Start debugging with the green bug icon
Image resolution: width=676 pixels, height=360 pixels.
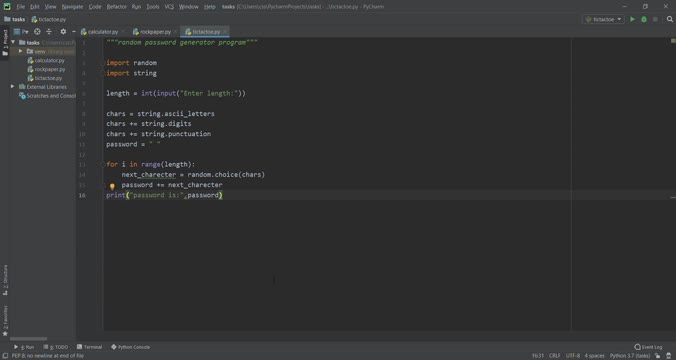pyautogui.click(x=644, y=19)
